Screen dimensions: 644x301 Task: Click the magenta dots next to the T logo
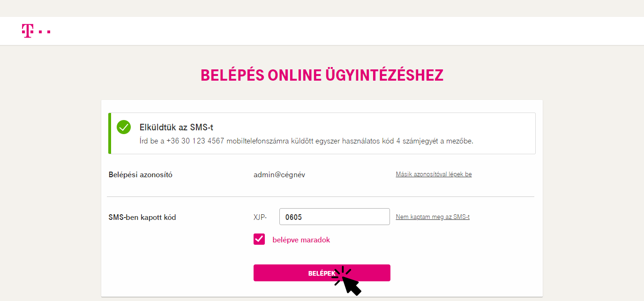point(44,32)
